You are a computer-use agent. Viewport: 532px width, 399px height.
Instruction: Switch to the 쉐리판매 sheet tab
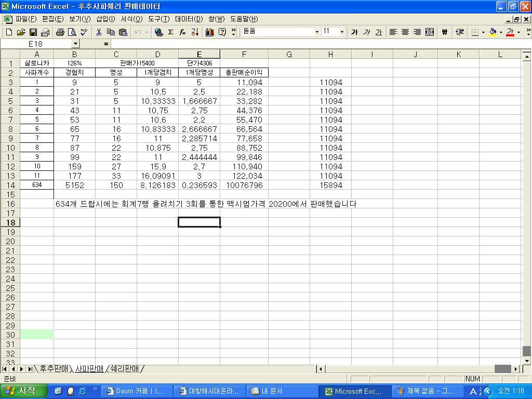pyautogui.click(x=125, y=369)
